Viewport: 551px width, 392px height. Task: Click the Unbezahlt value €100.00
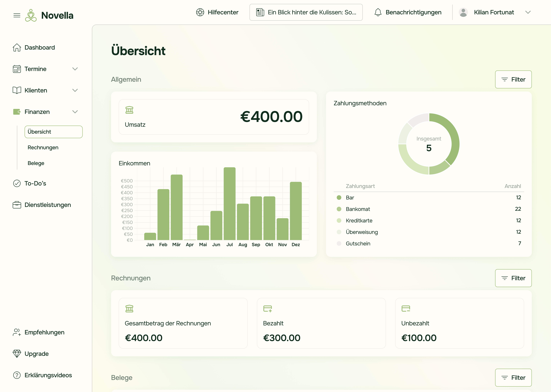419,338
